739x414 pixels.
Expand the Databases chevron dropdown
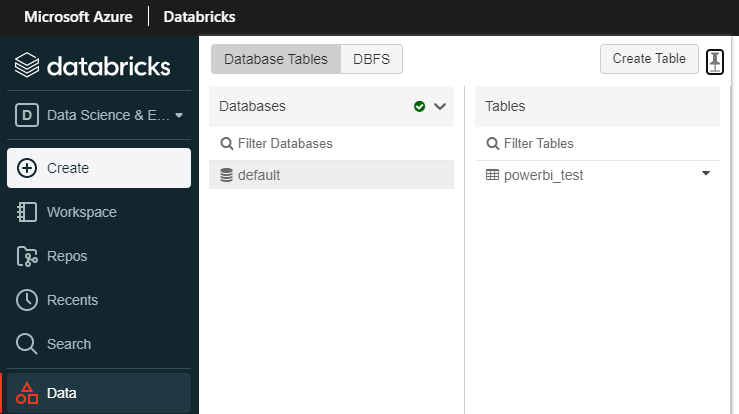440,107
